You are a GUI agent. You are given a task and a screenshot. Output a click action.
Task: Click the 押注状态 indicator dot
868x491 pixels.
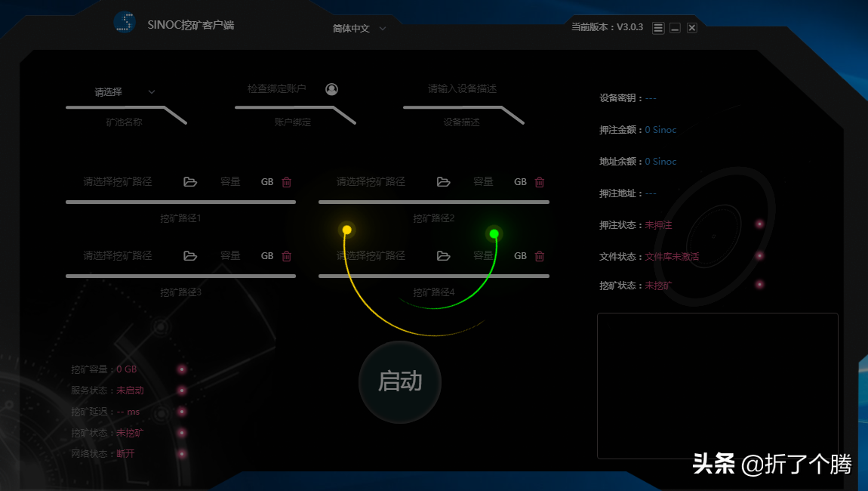pyautogui.click(x=759, y=224)
